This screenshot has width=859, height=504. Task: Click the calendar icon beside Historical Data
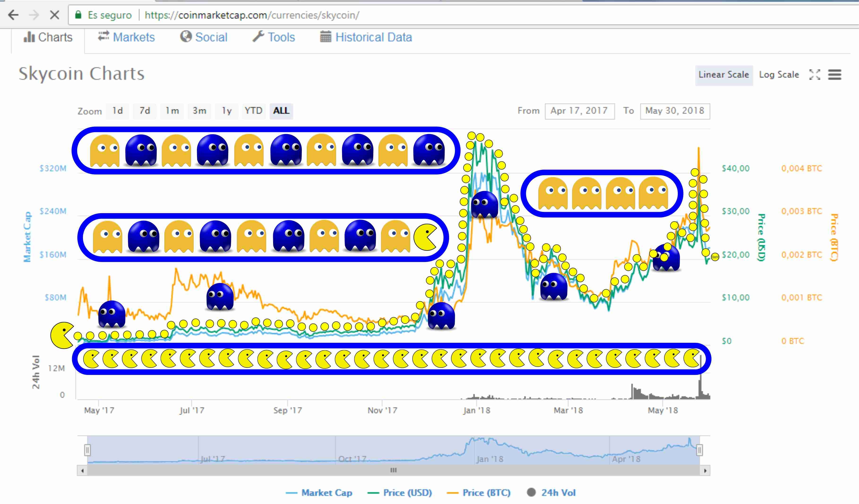click(x=326, y=36)
